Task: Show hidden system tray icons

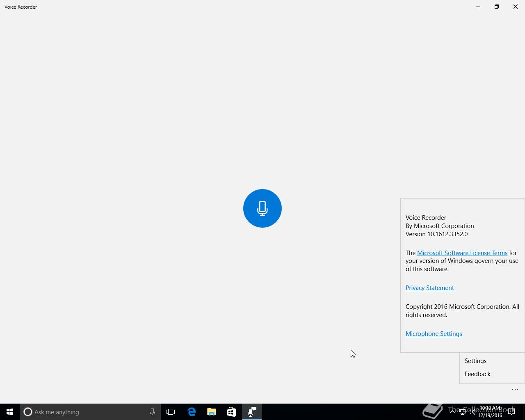Action: [x=452, y=412]
